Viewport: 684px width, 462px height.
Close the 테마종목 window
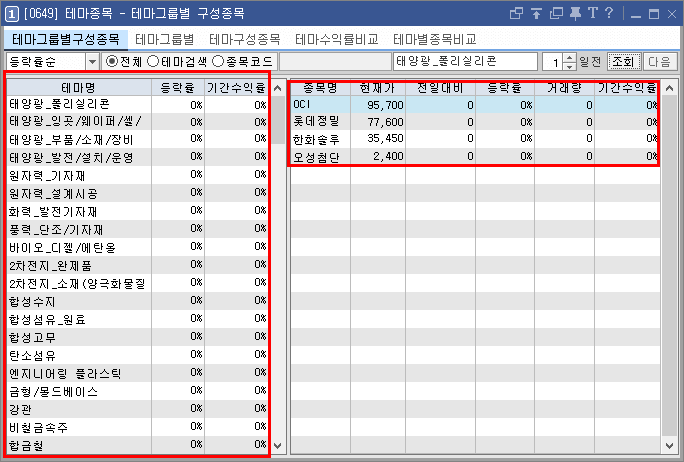point(672,14)
